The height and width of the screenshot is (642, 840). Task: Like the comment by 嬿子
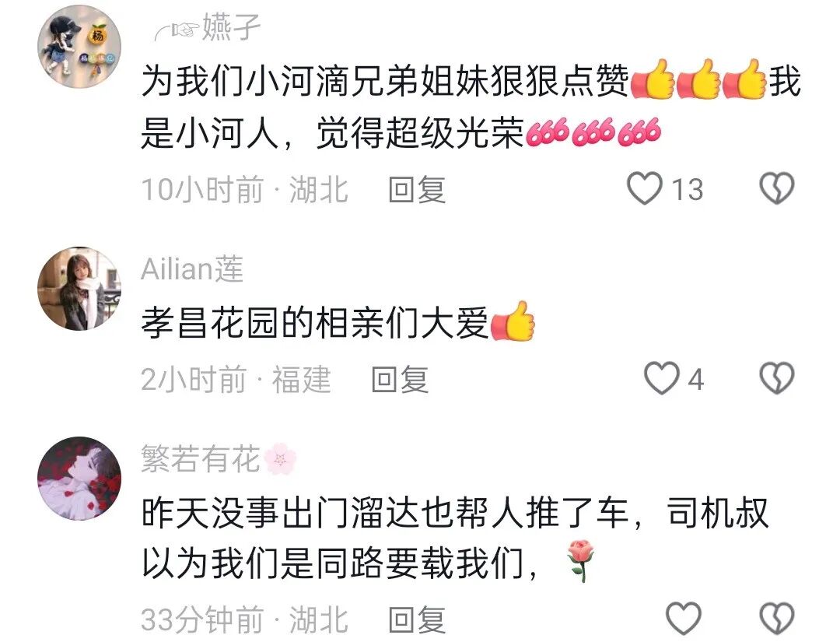click(645, 188)
